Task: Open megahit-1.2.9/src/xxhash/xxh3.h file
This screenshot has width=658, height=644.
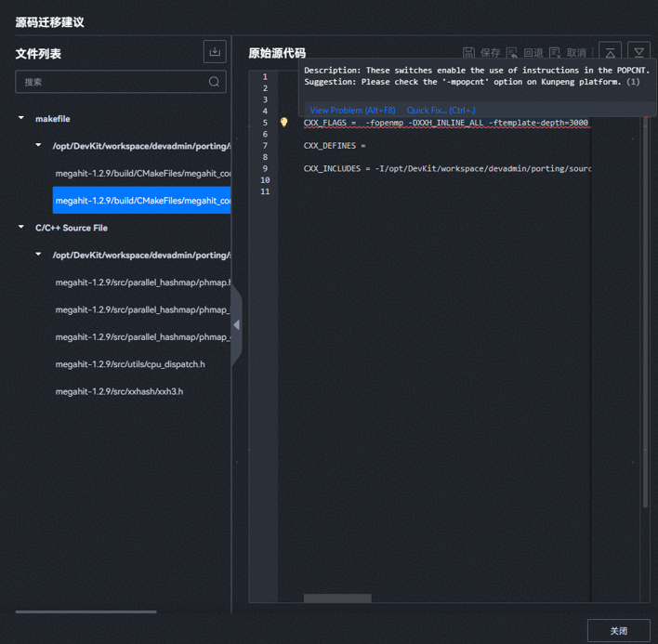Action: point(119,391)
